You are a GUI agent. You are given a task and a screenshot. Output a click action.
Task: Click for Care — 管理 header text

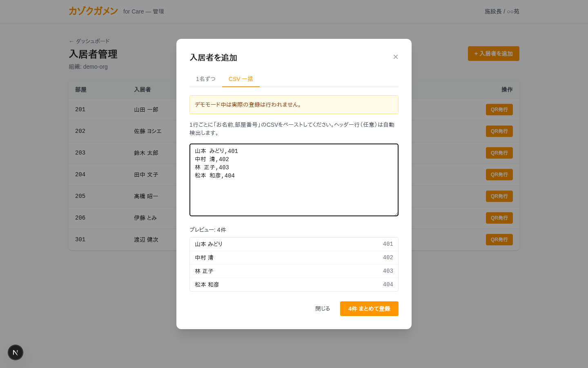144,11
